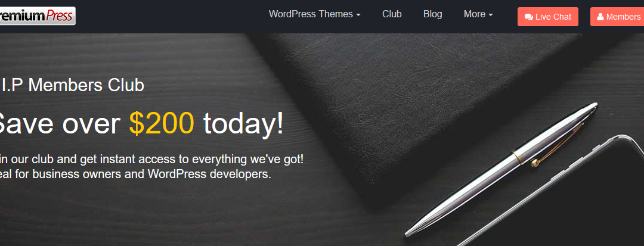Click the yellow $200 amount
Screen dimensions: 644x246
tap(162, 123)
